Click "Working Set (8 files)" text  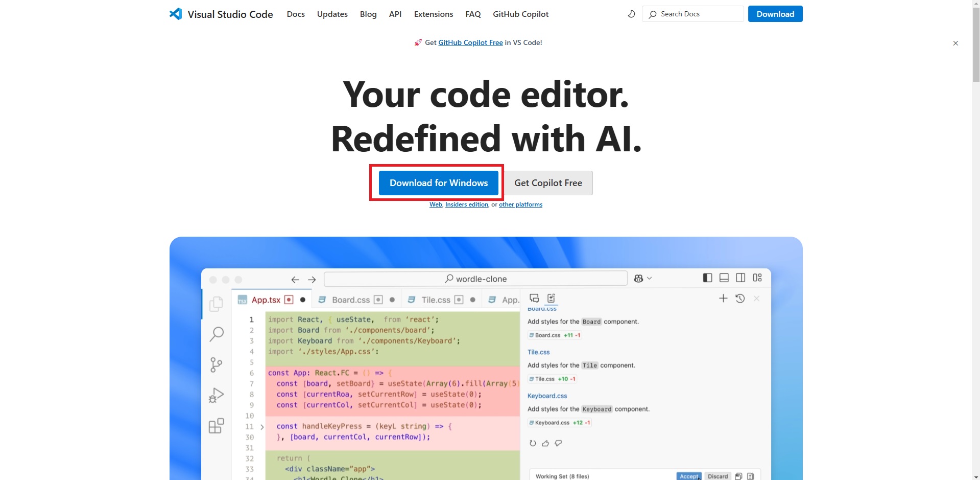tap(562, 476)
